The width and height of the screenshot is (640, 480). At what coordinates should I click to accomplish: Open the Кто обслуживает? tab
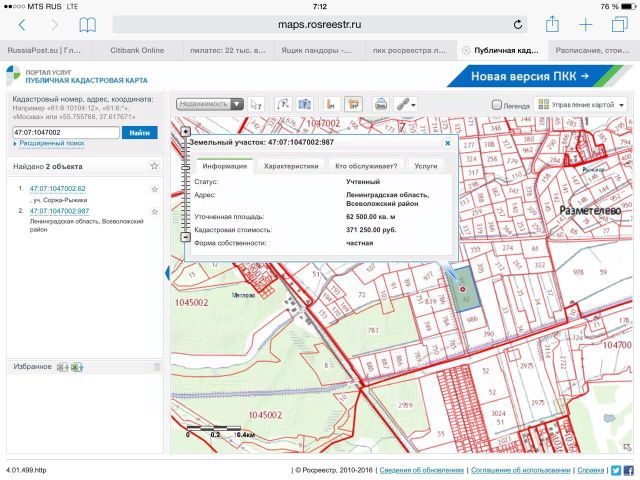[366, 166]
